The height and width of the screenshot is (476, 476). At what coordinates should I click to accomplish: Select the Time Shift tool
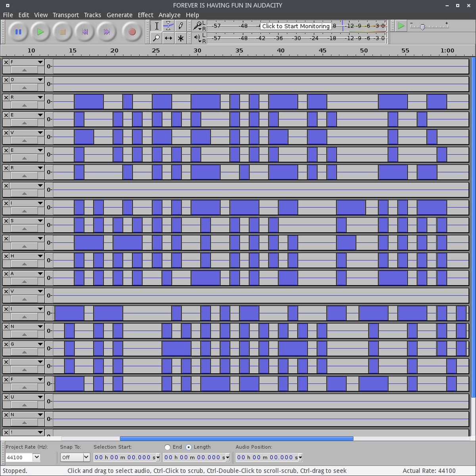[x=169, y=38]
